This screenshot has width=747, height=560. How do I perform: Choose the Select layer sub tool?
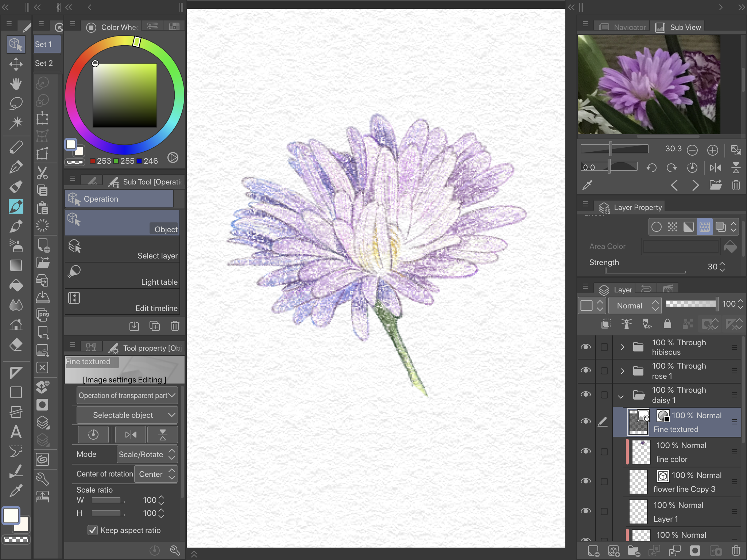[x=122, y=249]
